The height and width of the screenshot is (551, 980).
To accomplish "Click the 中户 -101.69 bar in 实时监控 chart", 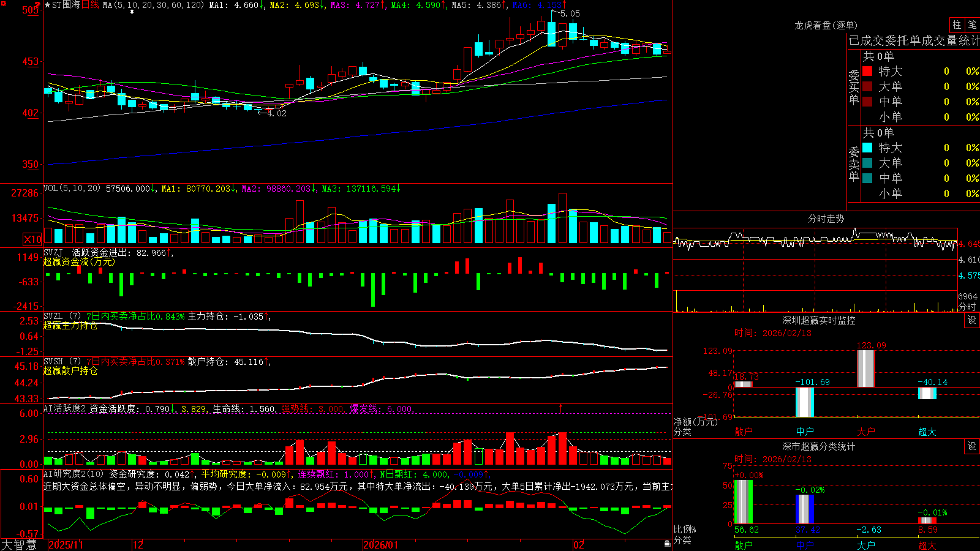I will coord(805,402).
